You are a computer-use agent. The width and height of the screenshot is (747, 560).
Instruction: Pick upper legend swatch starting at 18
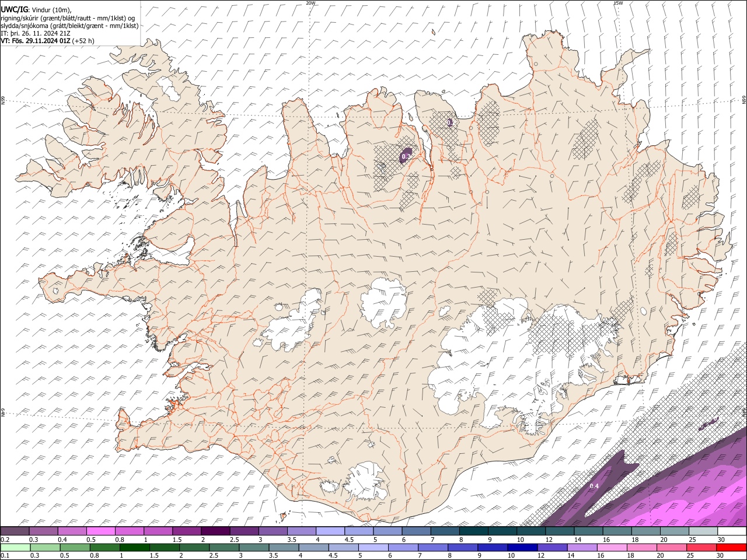(645, 531)
